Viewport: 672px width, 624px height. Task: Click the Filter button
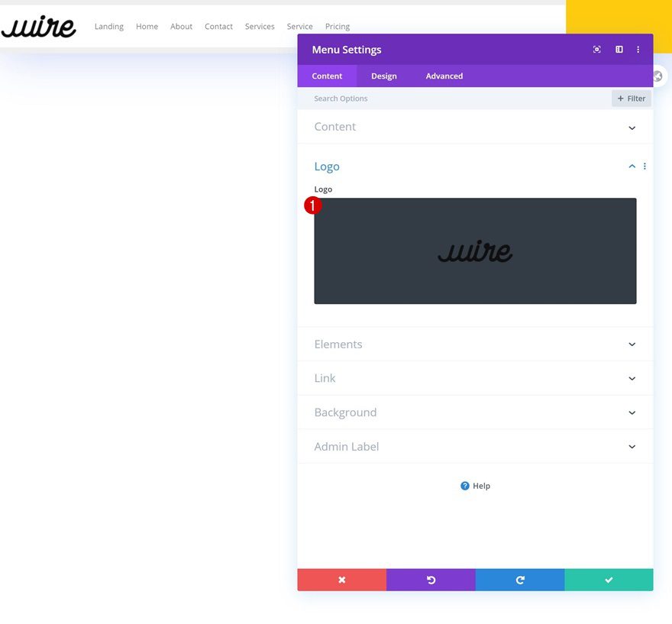pyautogui.click(x=632, y=98)
